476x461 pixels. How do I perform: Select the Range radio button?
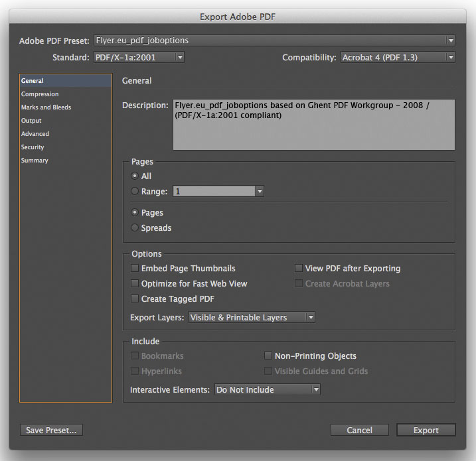tap(135, 191)
